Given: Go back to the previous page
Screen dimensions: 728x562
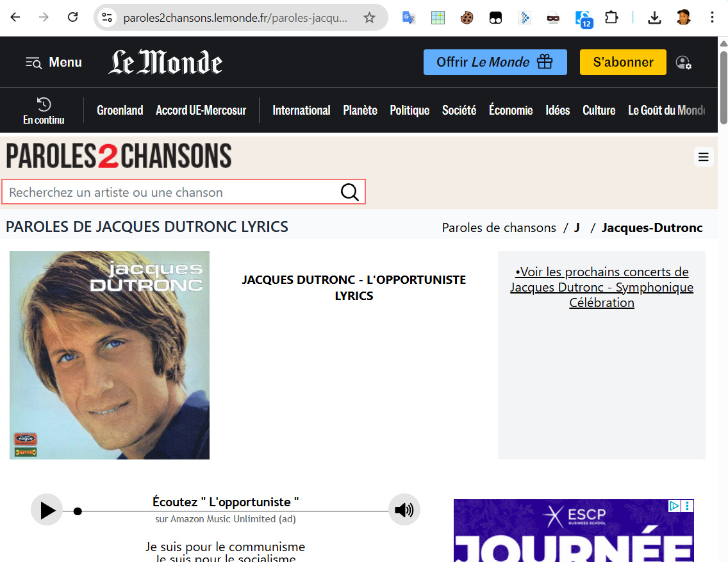Looking at the screenshot, I should 15,18.
